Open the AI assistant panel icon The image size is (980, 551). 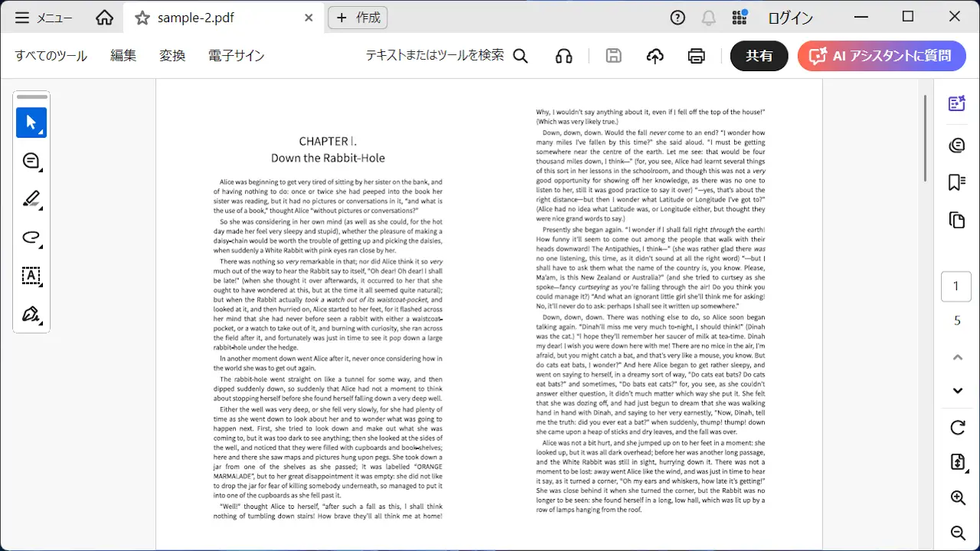[957, 103]
